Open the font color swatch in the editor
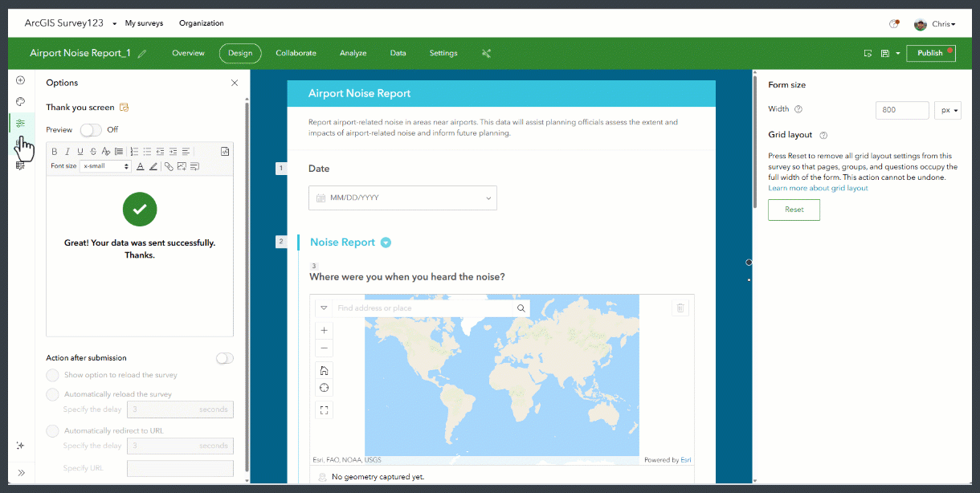Image resolution: width=980 pixels, height=493 pixels. (x=141, y=166)
